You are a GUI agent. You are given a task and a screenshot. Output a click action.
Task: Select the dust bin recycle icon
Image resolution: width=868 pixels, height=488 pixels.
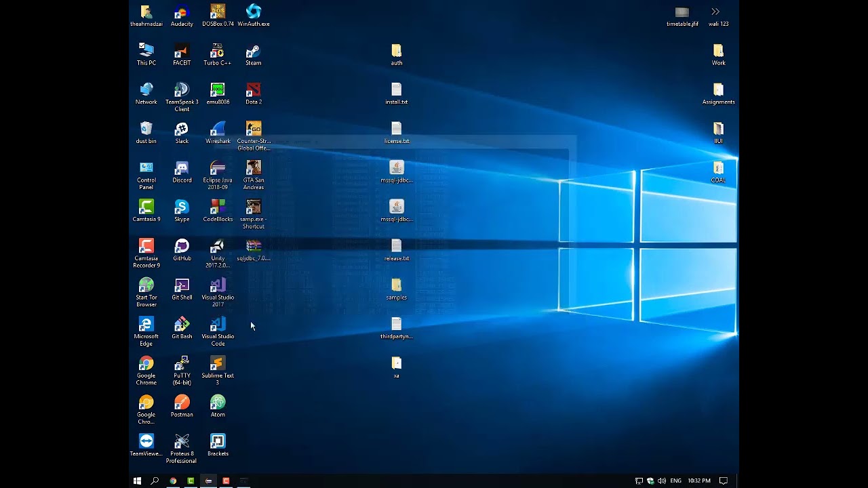[x=146, y=133]
